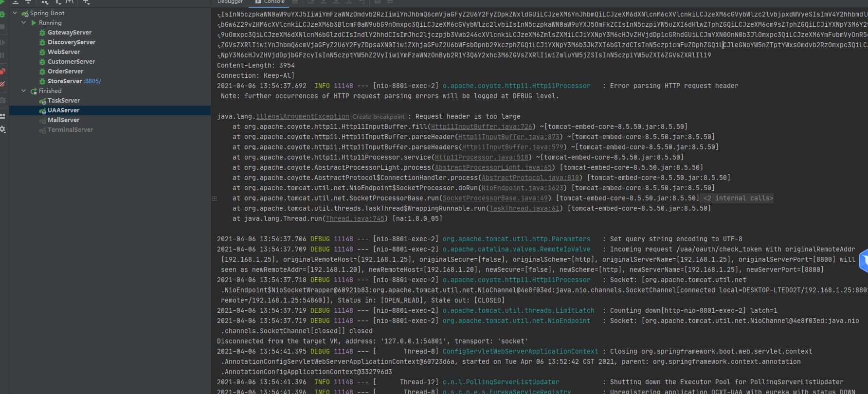Open AbstractProcessorLight.java:65 link
This screenshot has height=394, width=868.
[x=493, y=168]
